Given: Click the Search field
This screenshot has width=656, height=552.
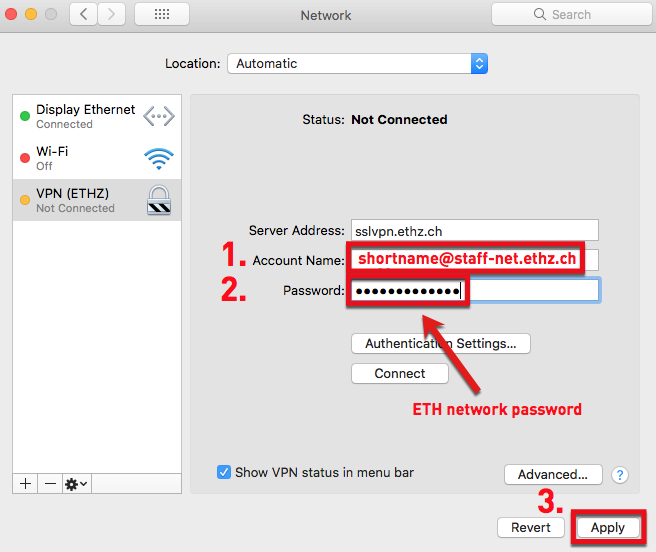Looking at the screenshot, I should [572, 15].
